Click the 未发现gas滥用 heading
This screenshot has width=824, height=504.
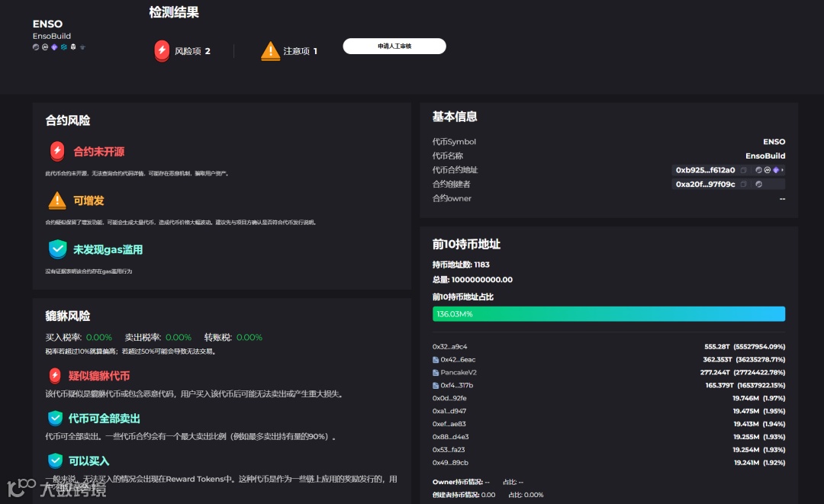(x=108, y=249)
